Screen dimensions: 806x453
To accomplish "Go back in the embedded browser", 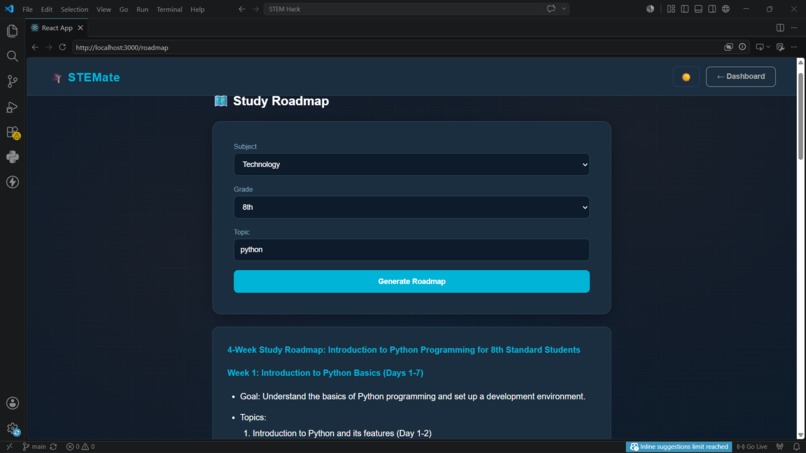I will pos(35,47).
